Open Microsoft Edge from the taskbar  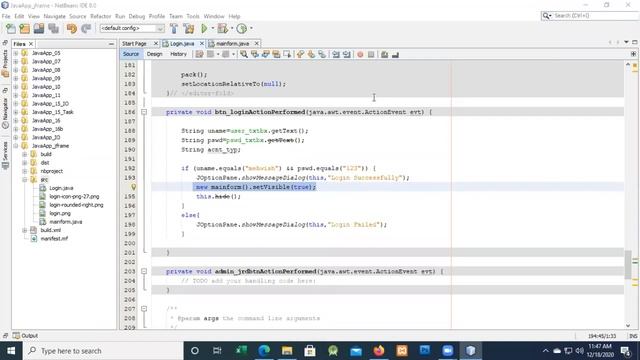point(264,351)
